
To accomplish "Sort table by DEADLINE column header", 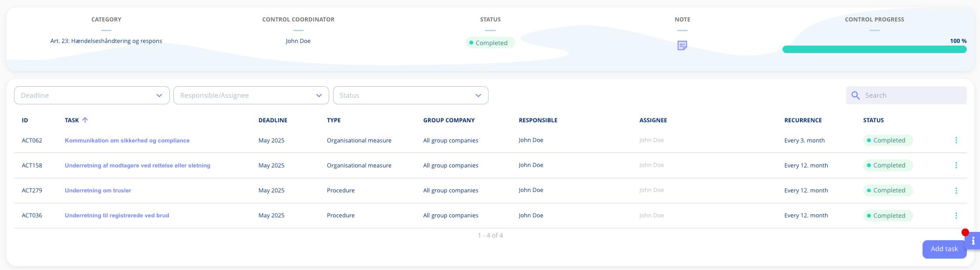I will click(x=273, y=120).
